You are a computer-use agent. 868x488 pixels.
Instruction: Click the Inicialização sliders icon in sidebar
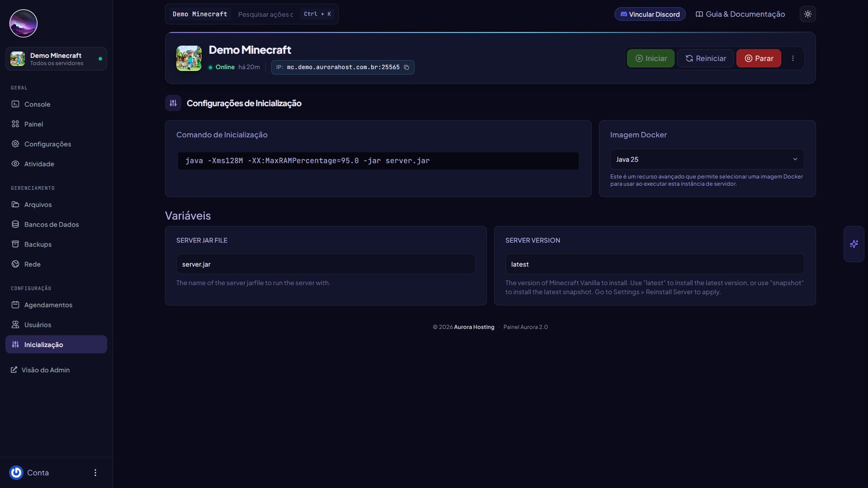click(15, 345)
